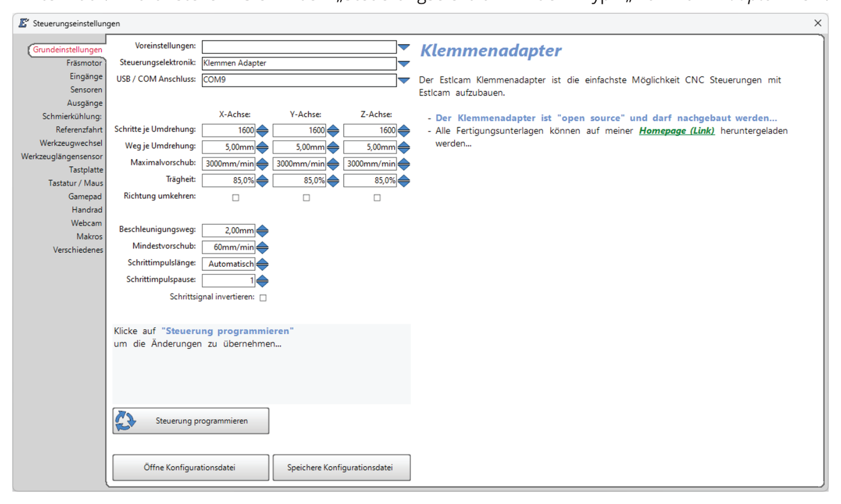Click Z-Achse Maximalvorschub value field
Viewport: 841px width, 504px height.
coord(371,164)
